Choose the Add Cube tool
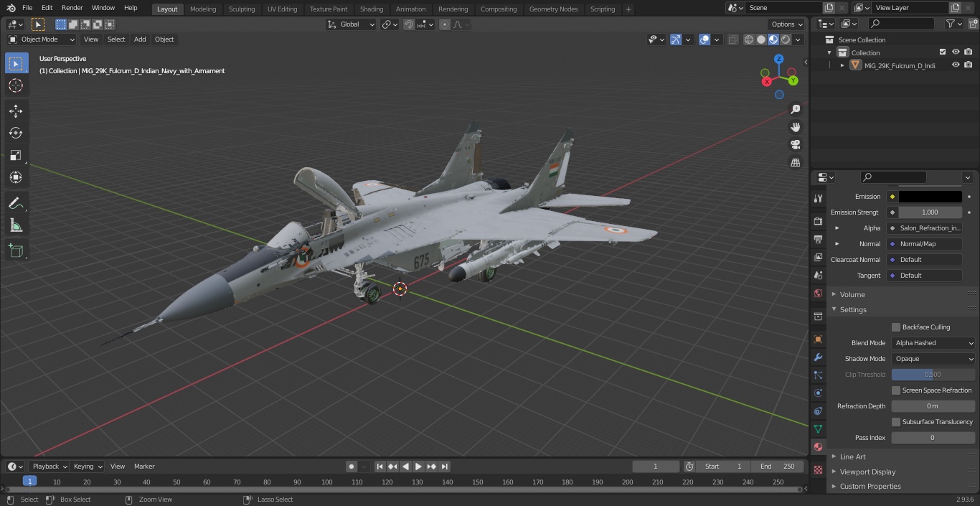The width and height of the screenshot is (980, 506). [x=16, y=251]
